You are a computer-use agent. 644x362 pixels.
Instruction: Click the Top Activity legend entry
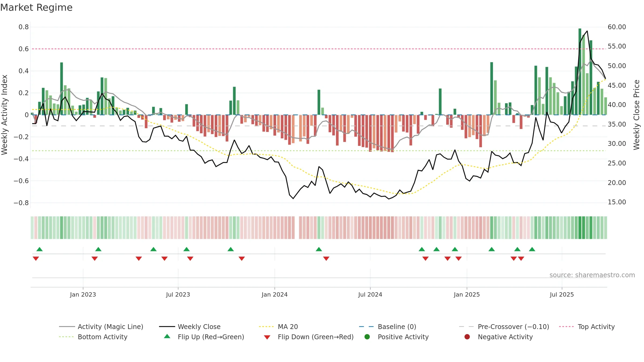(x=587, y=327)
